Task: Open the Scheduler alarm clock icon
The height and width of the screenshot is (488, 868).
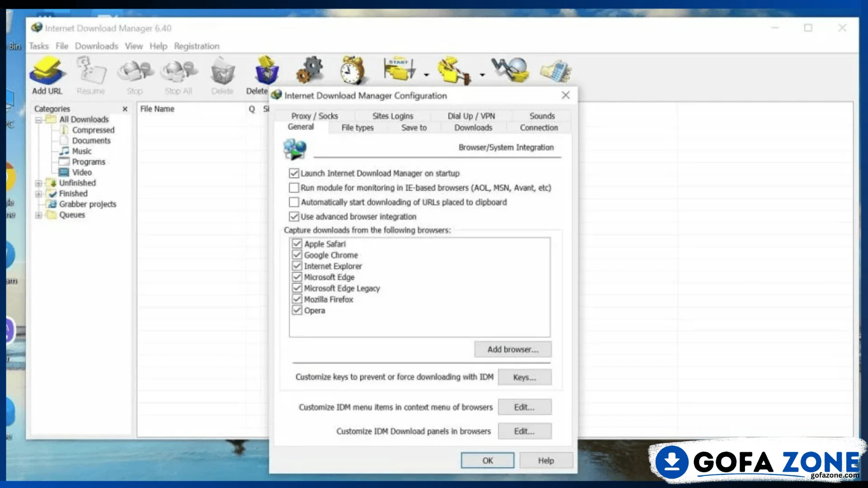Action: coord(353,70)
